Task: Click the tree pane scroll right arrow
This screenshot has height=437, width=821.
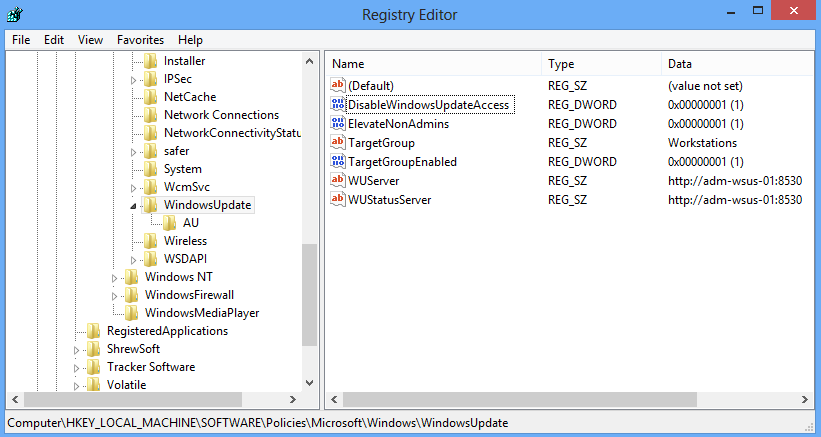Action: 293,399
